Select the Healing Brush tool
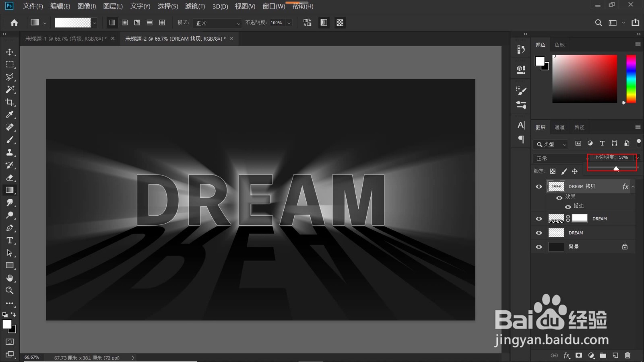Viewport: 644px width, 362px height. 10,127
